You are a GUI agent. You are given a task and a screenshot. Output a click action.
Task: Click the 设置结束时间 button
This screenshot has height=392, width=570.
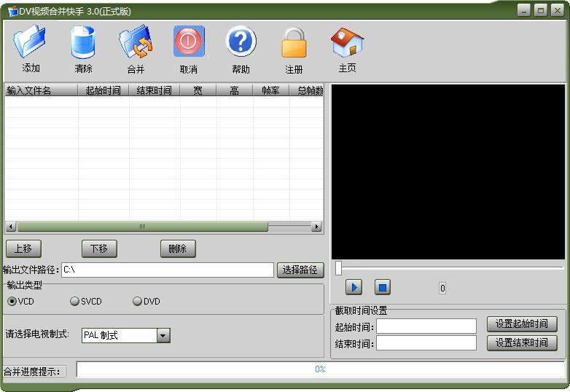click(522, 342)
